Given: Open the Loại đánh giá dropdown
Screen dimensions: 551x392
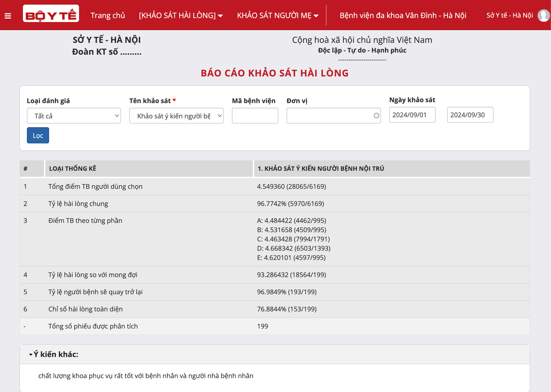Looking at the screenshot, I should pyautogui.click(x=74, y=116).
